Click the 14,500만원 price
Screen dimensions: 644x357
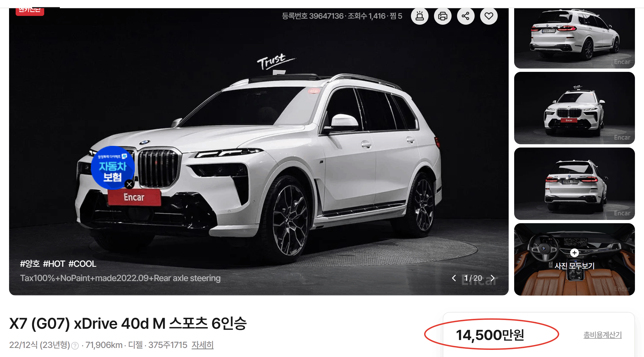pos(490,335)
